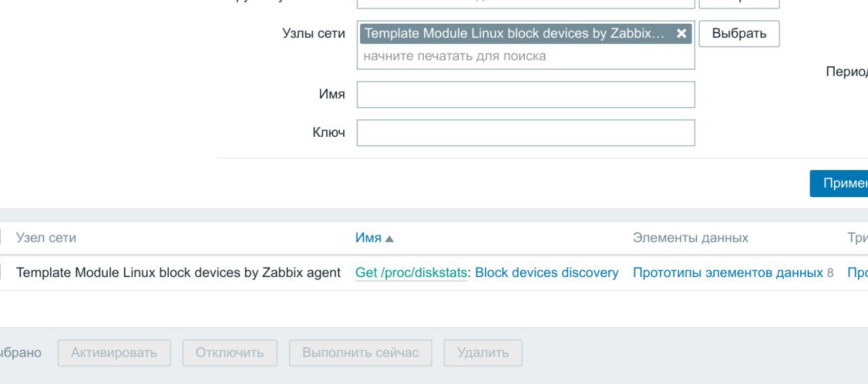Click the Удалить button
This screenshot has width=868, height=384.
[x=483, y=353]
